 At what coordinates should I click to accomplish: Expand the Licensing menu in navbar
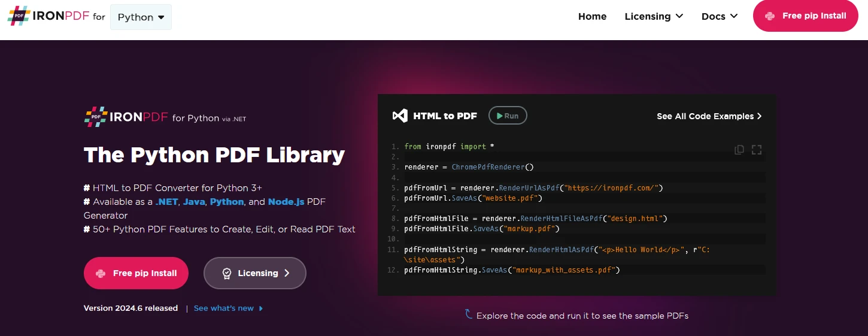point(654,16)
